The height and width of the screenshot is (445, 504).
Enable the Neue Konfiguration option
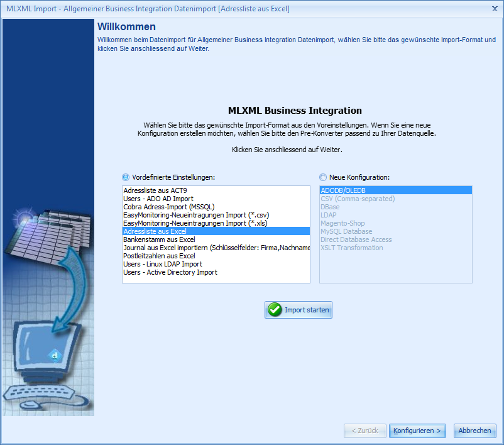323,177
